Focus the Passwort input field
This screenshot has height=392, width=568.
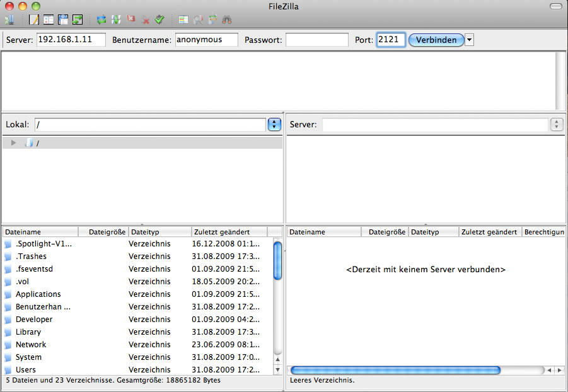pos(317,40)
